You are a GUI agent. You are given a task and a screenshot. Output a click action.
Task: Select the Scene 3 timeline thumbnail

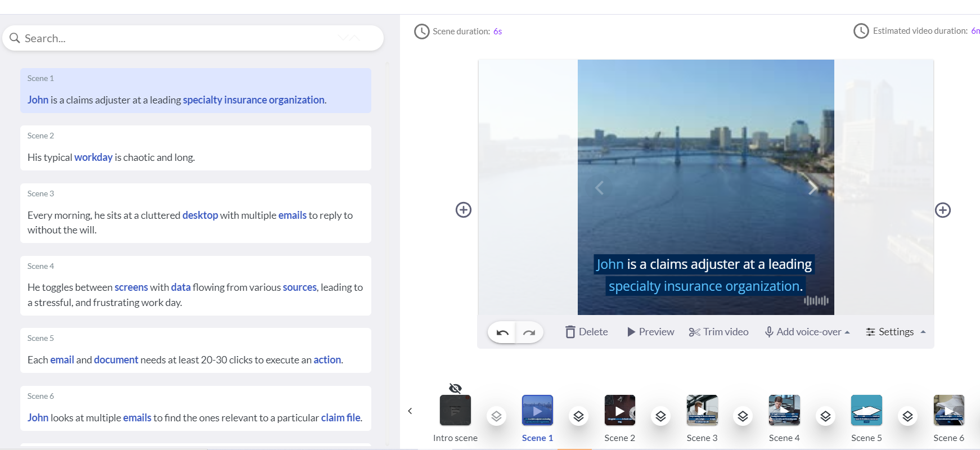click(702, 410)
